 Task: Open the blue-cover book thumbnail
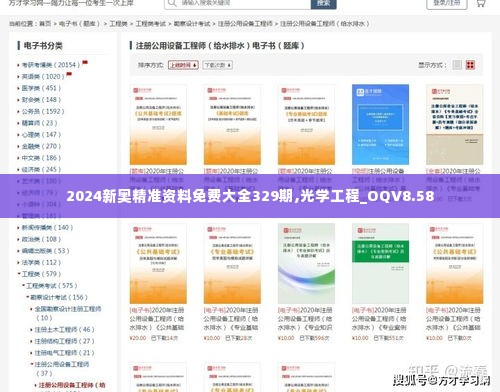coord(380,124)
